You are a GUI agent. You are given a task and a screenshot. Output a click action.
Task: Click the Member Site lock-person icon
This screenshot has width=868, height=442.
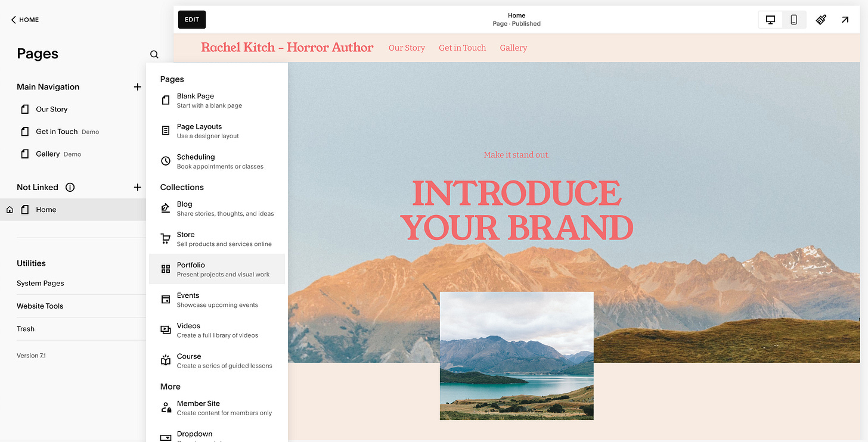pos(166,407)
